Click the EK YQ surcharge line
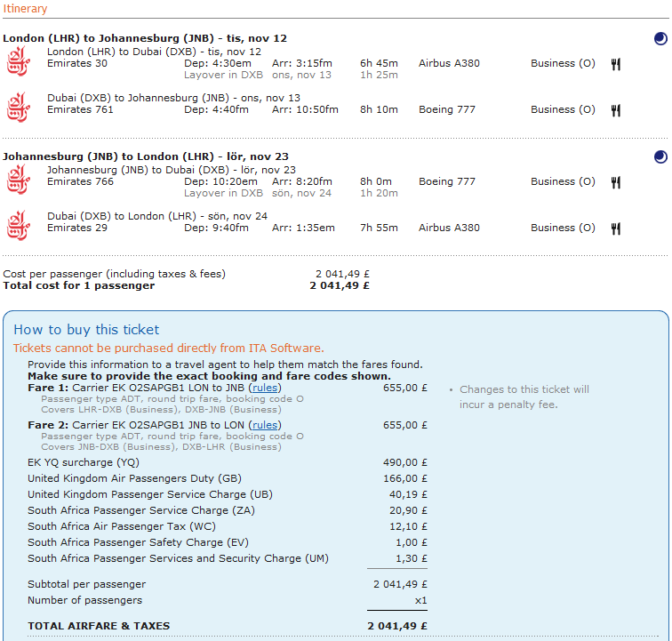This screenshot has width=672, height=641. [x=228, y=462]
